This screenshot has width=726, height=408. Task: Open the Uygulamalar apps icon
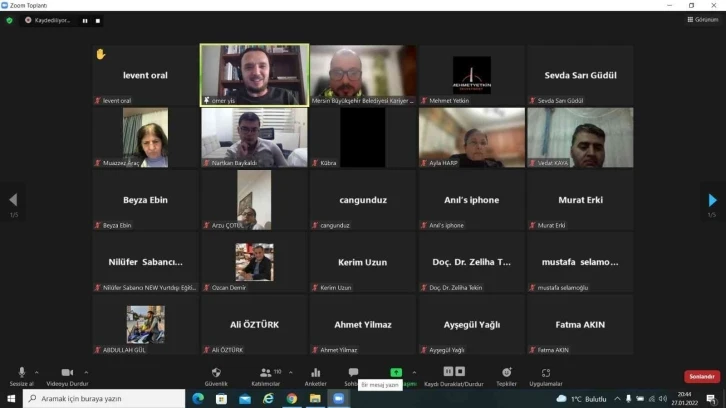pos(546,373)
